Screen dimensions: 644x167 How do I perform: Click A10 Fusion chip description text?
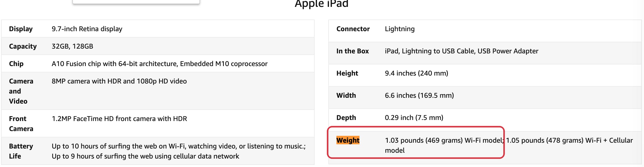point(160,64)
